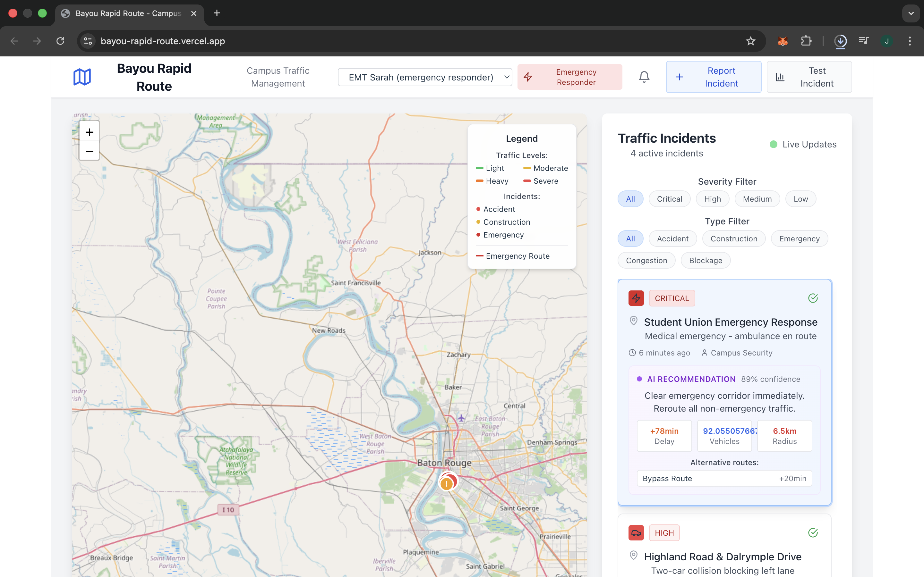Select the Critical severity filter
Screen dimensions: 924x577
pos(669,199)
